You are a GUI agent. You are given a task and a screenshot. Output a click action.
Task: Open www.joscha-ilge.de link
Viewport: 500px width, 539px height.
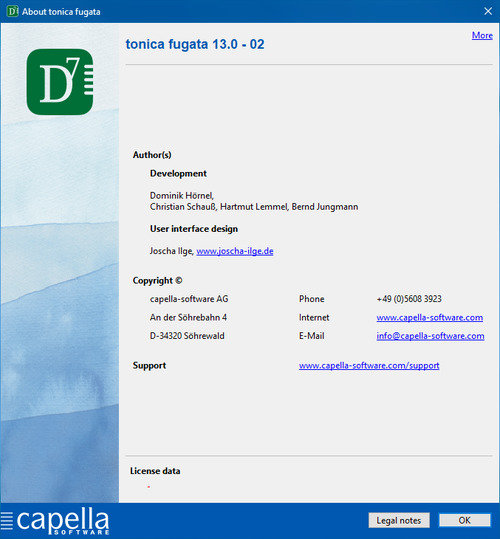[235, 251]
